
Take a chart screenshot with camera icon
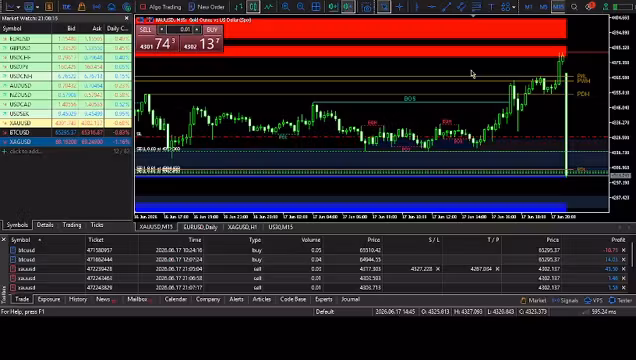point(366,7)
